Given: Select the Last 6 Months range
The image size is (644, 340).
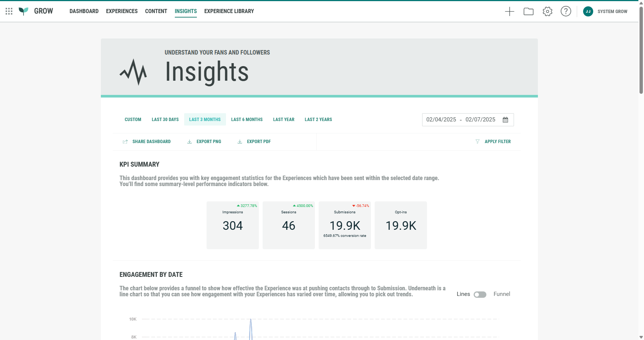Looking at the screenshot, I should pyautogui.click(x=247, y=120).
